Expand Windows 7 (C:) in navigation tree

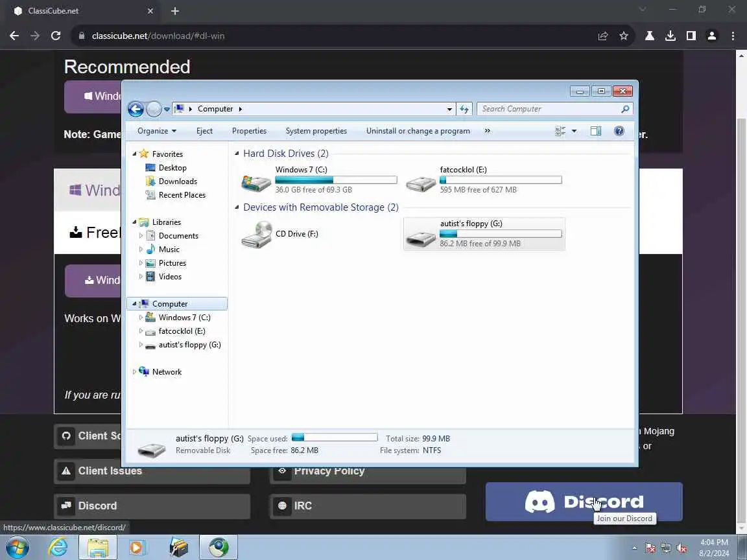click(141, 317)
